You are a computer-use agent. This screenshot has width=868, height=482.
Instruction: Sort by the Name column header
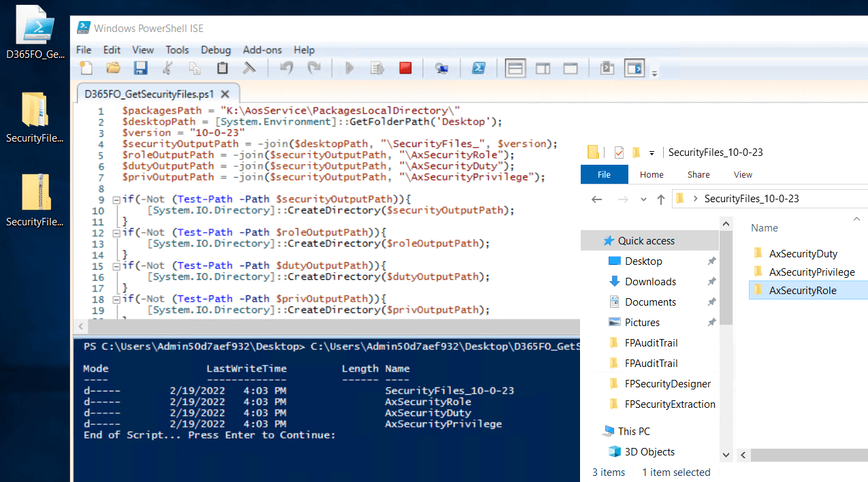click(764, 228)
